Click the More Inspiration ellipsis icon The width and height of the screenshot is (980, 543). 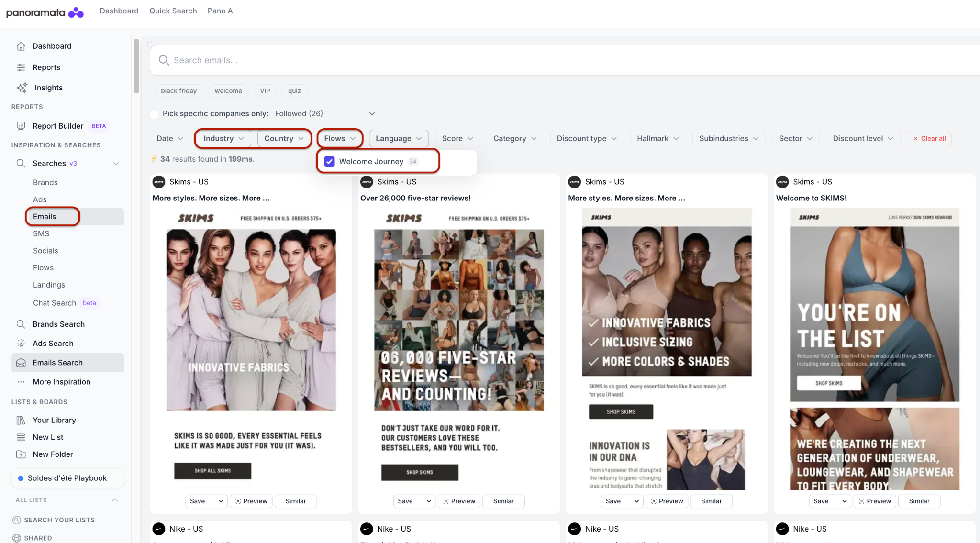[x=21, y=382]
